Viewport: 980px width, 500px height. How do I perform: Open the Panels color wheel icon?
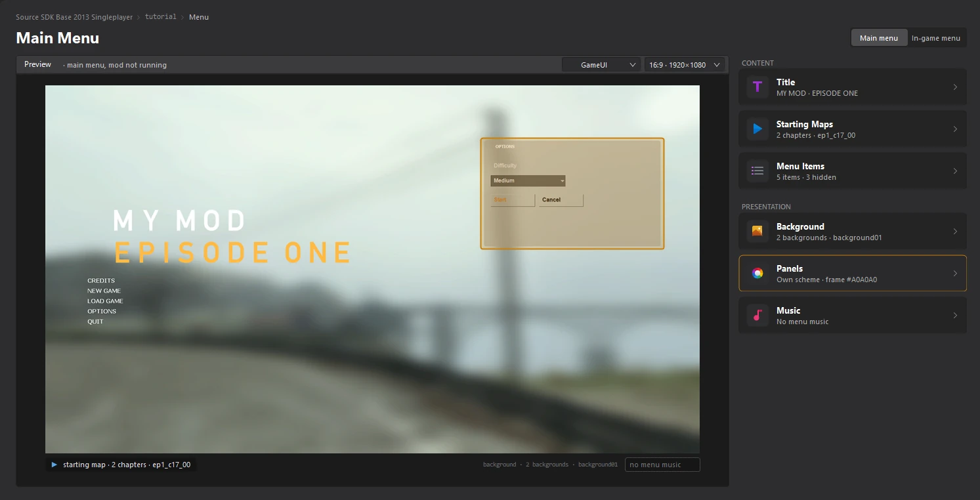pyautogui.click(x=757, y=274)
